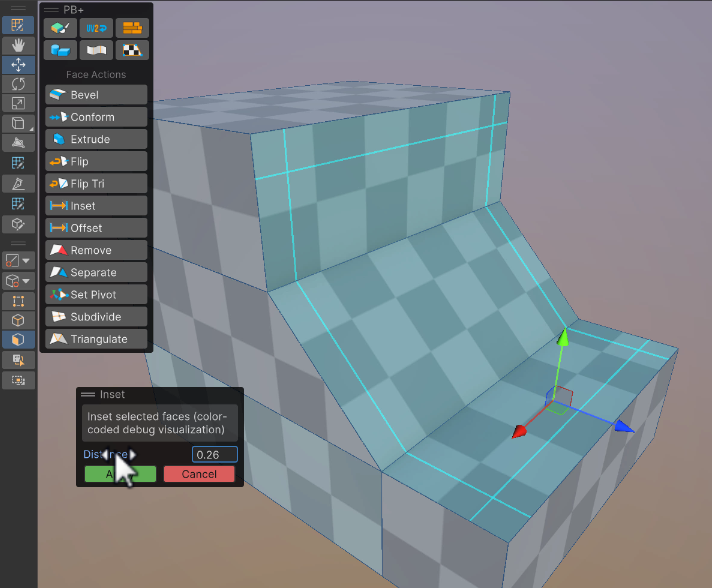The width and height of the screenshot is (712, 588).
Task: Click the PB+ panel drag handle
Action: click(x=51, y=10)
